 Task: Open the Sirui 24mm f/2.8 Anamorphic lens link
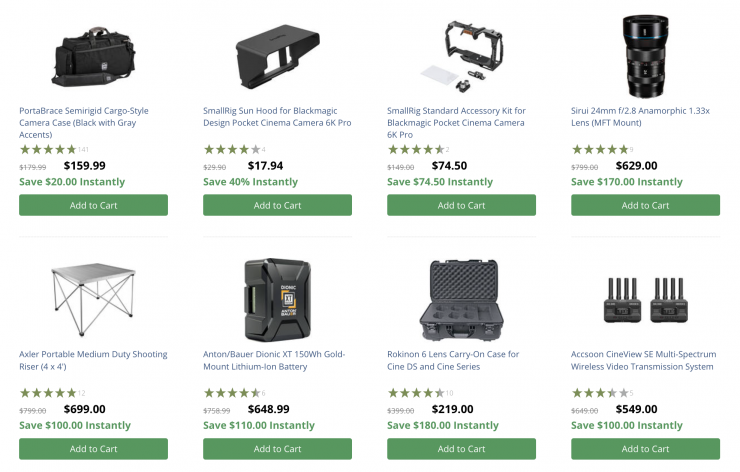[x=640, y=117]
